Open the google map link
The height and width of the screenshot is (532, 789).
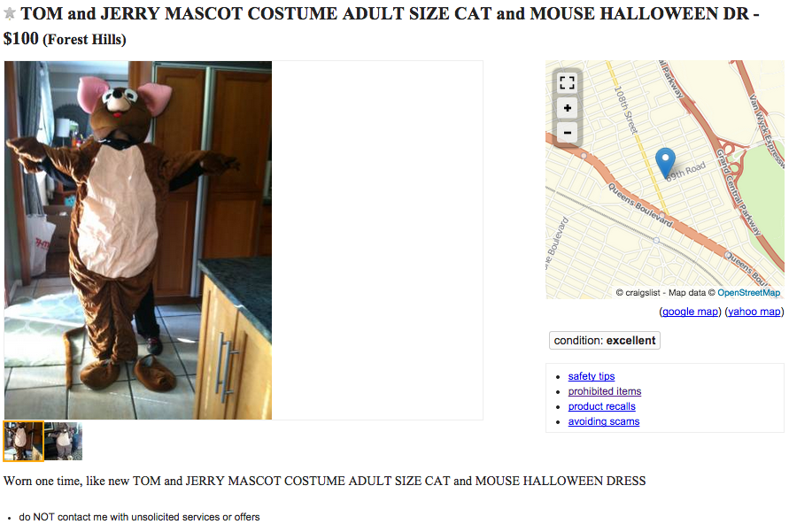tap(690, 312)
